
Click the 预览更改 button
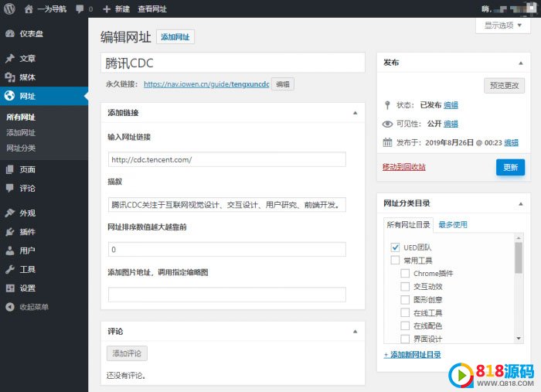505,85
